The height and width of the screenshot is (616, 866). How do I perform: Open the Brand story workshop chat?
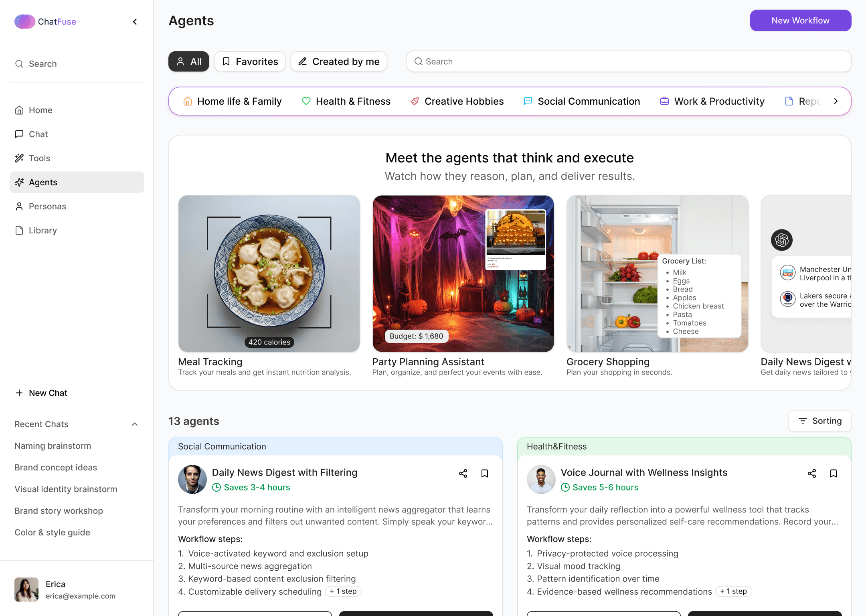pos(59,511)
